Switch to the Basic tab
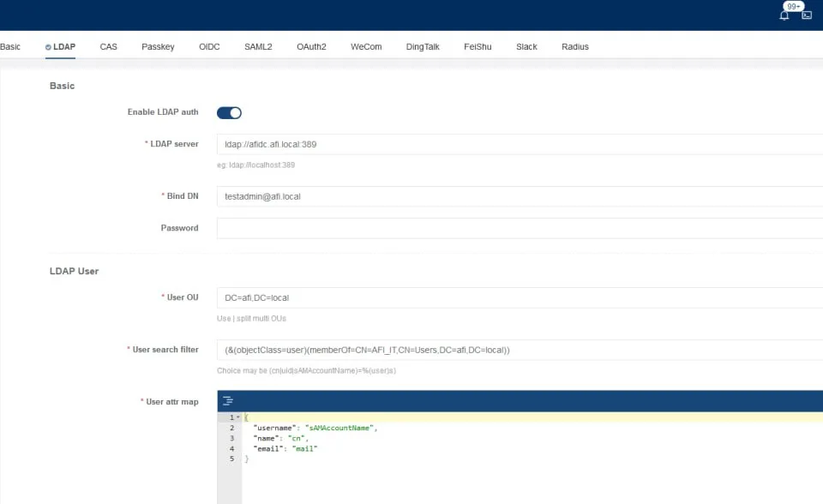823x504 pixels. (x=10, y=47)
